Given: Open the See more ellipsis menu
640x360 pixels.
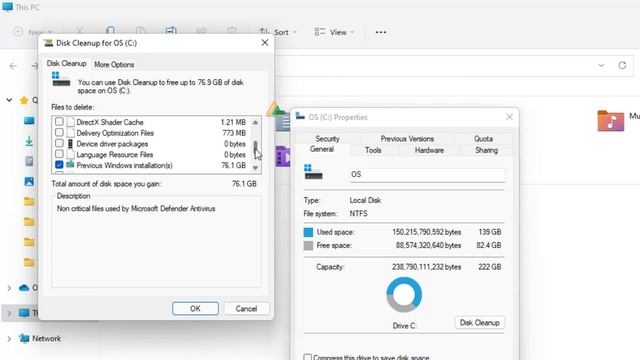Looking at the screenshot, I should [380, 32].
